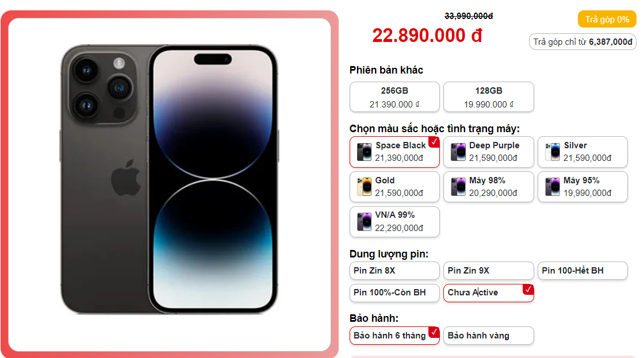Viewport: 644px width, 358px height.
Task: Click the Gold phone thumbnail icon
Action: 364,187
